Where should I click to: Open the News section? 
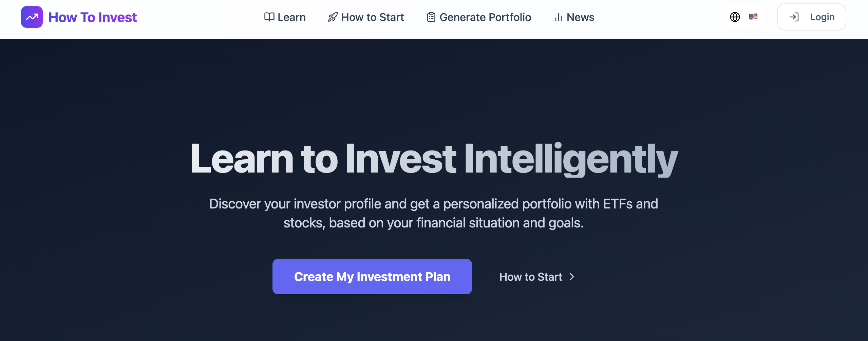click(580, 17)
